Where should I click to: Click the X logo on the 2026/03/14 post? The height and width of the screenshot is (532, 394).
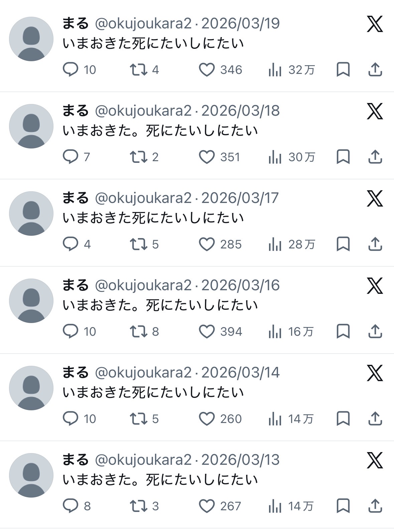click(375, 373)
